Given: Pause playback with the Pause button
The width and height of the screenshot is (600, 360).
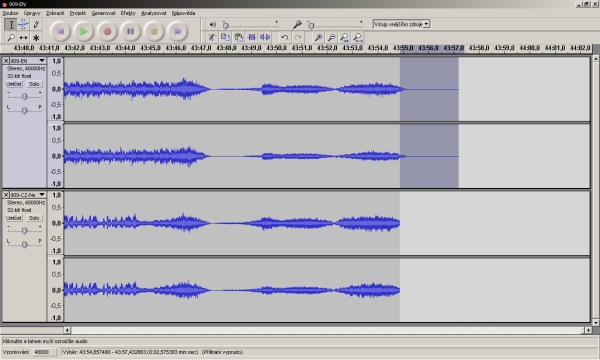Looking at the screenshot, I should pyautogui.click(x=130, y=31).
